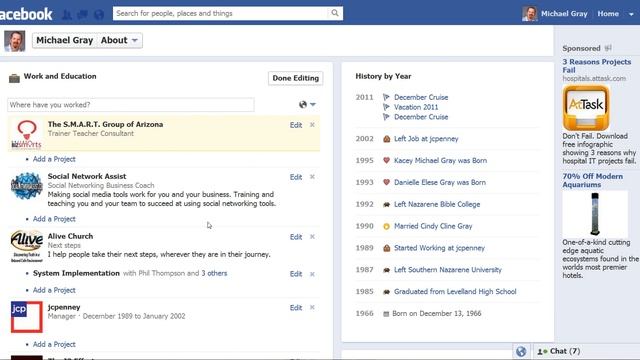640x360 pixels.
Task: Open '3 others' tagged people link
Action: 214,273
